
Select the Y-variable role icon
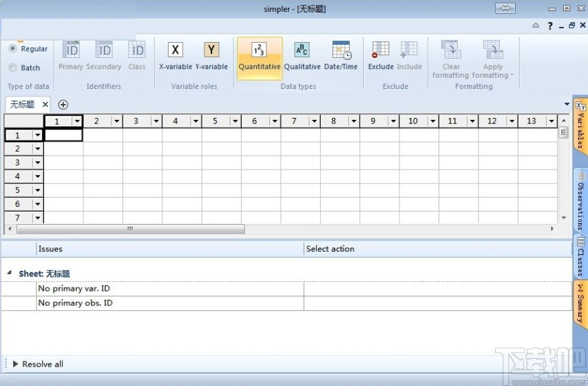[211, 50]
